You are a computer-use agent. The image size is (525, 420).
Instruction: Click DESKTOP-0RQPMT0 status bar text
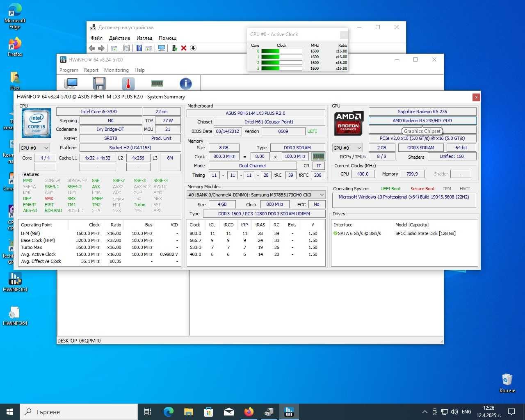pos(79,341)
